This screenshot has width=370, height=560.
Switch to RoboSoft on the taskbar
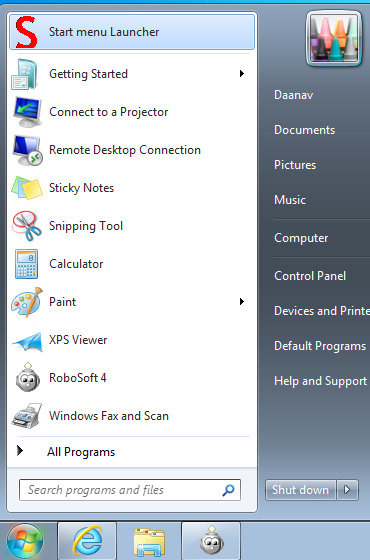211,541
